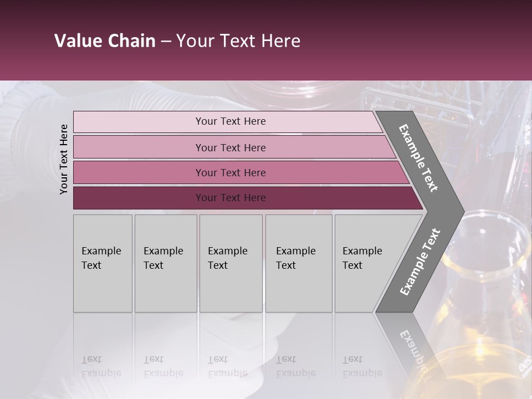
Task: Click the first gray 'Example Text' box
Action: (103, 263)
